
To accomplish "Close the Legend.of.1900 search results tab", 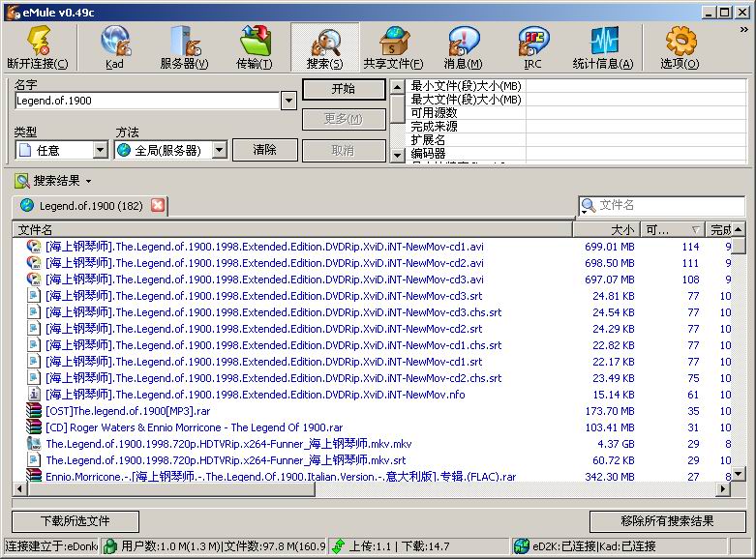I will pos(158,205).
